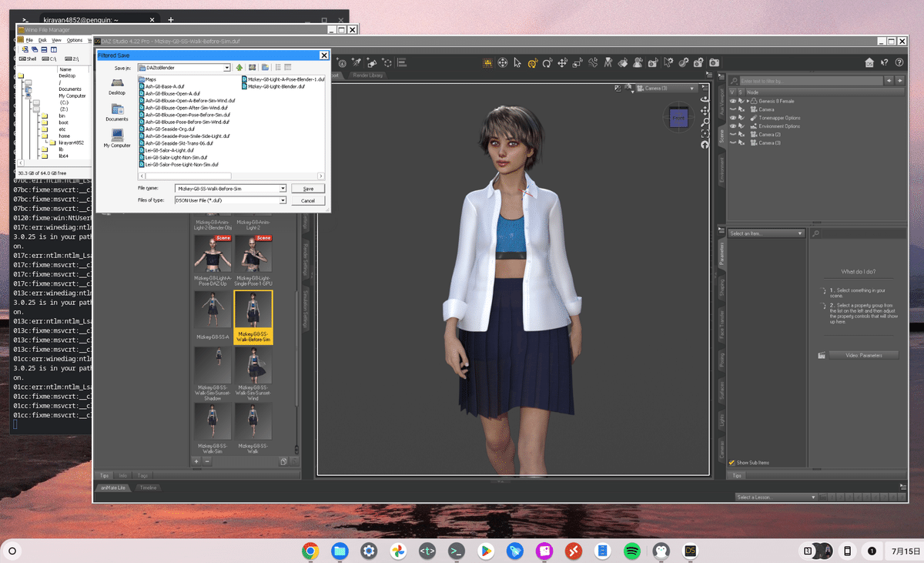Select the Rotate tool in toolbar
The height and width of the screenshot is (563, 924).
click(x=547, y=62)
